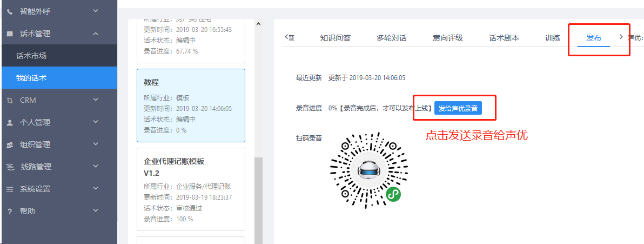Viewport: 644px width, 244px height.
Task: Click the 更新于 2019-03-20 14:06:05 text
Action: [x=367, y=78]
